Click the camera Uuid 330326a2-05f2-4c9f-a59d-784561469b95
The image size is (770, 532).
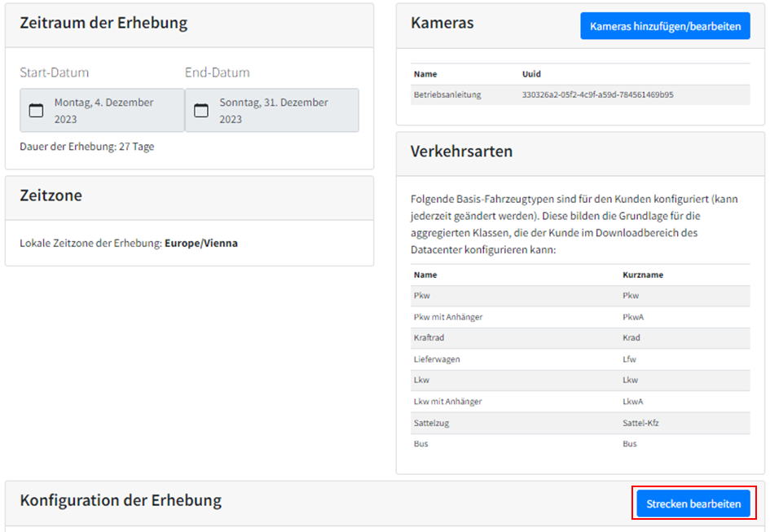coord(597,95)
